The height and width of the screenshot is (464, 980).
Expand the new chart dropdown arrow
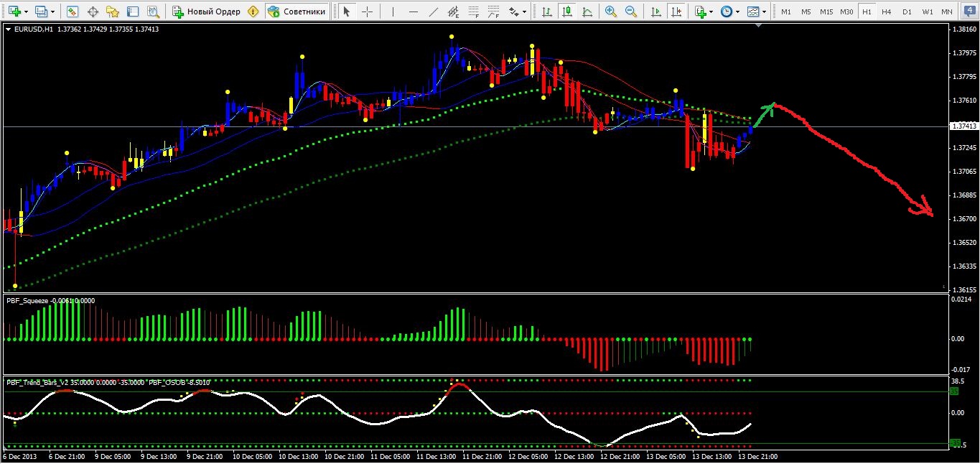[x=26, y=12]
